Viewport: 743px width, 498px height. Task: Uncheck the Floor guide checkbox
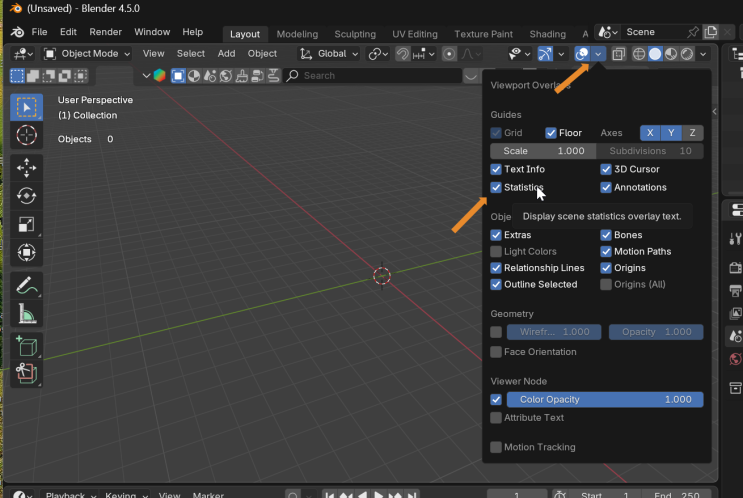click(550, 133)
